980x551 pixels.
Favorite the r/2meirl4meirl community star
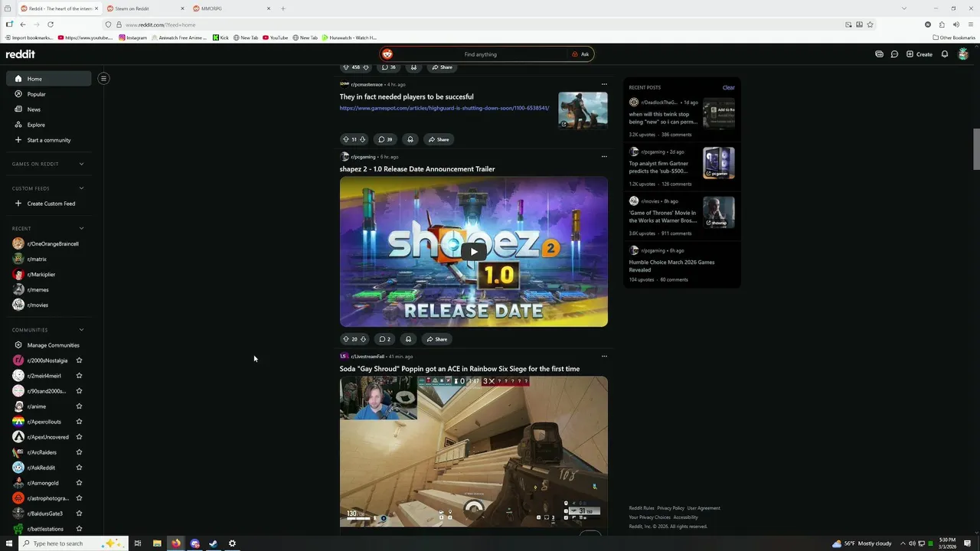click(x=79, y=376)
